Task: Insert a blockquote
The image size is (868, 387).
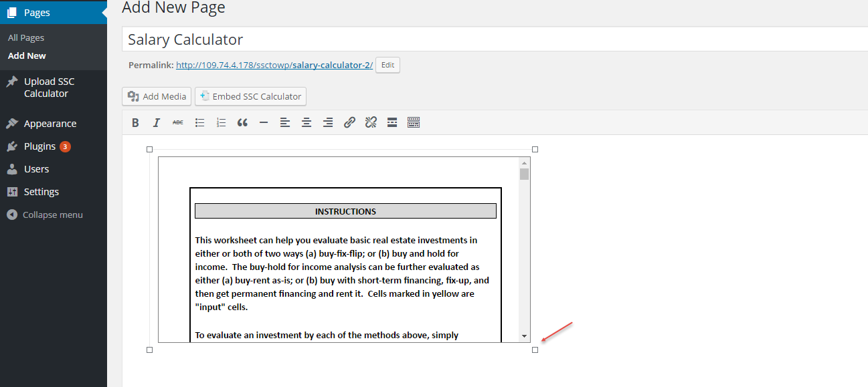Action: [x=242, y=122]
